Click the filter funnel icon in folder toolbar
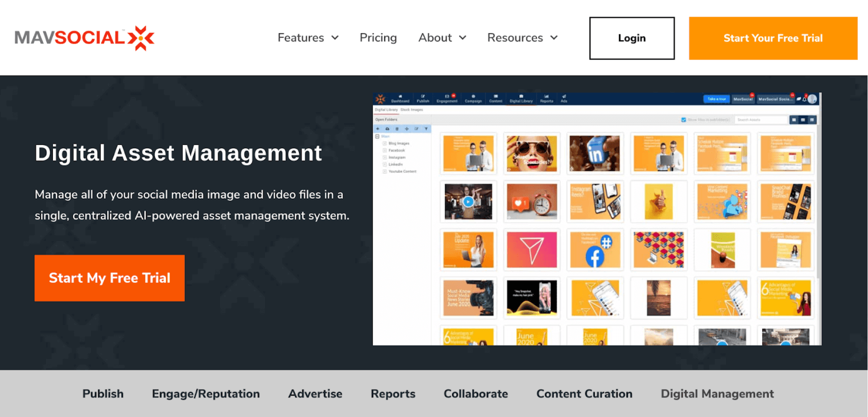868x417 pixels. coord(426,129)
